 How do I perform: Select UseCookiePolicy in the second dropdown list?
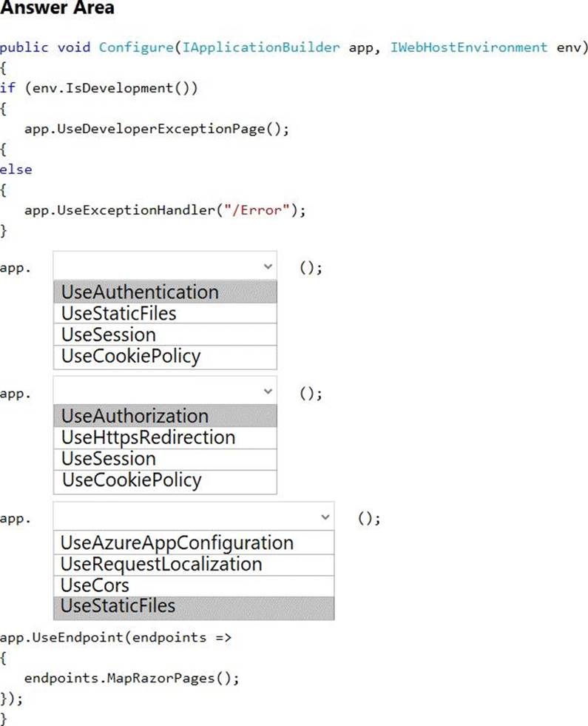[131, 480]
